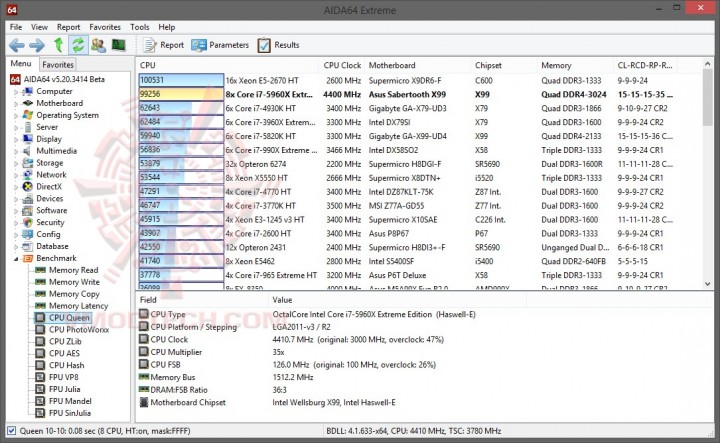Open the Memory Read benchmark
Viewport: 720px width, 443px height.
(73, 270)
